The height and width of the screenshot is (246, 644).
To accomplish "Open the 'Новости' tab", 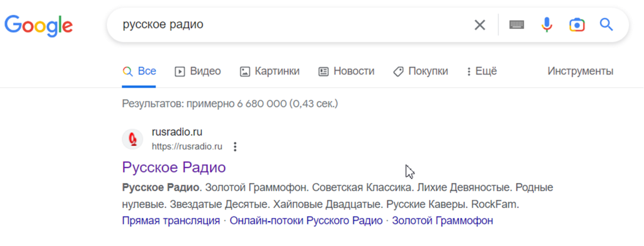I will pyautogui.click(x=346, y=71).
